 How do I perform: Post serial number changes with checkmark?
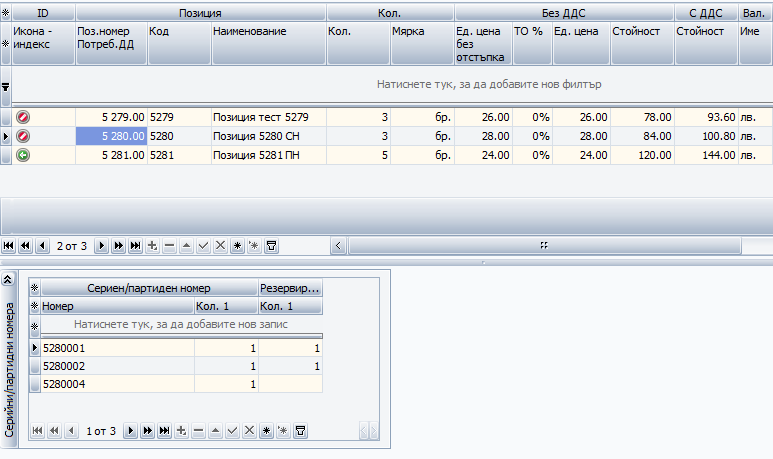click(232, 431)
